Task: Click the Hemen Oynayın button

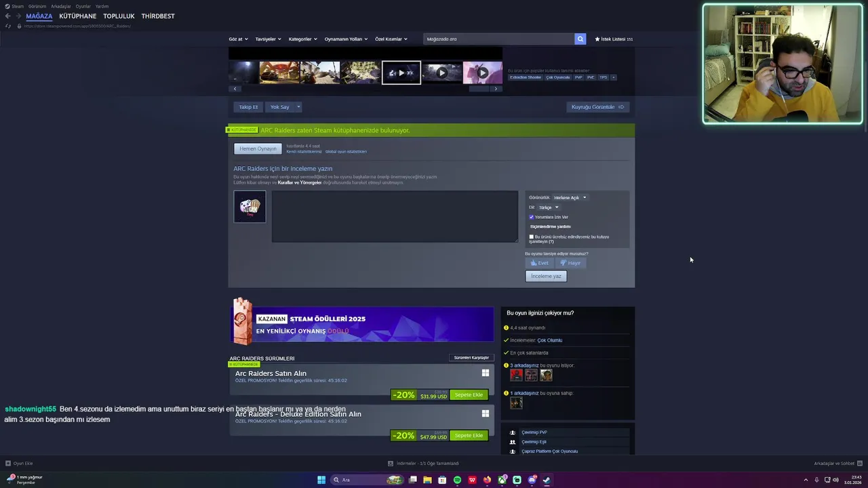Action: coord(258,148)
